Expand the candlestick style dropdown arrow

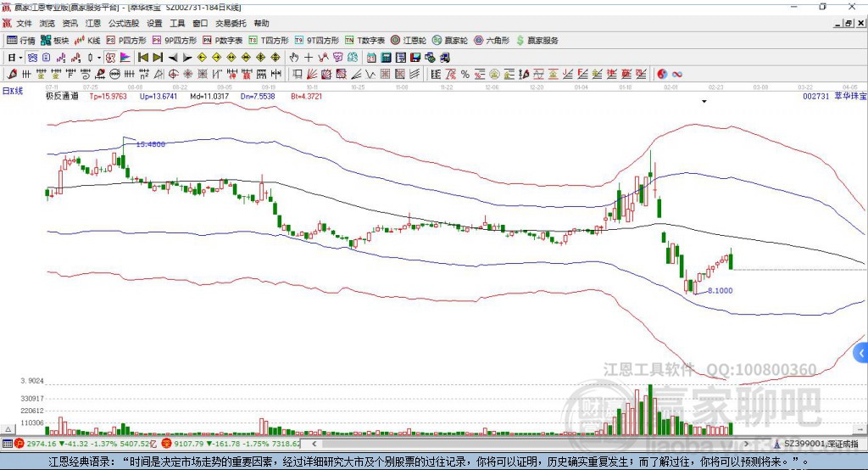click(99, 58)
